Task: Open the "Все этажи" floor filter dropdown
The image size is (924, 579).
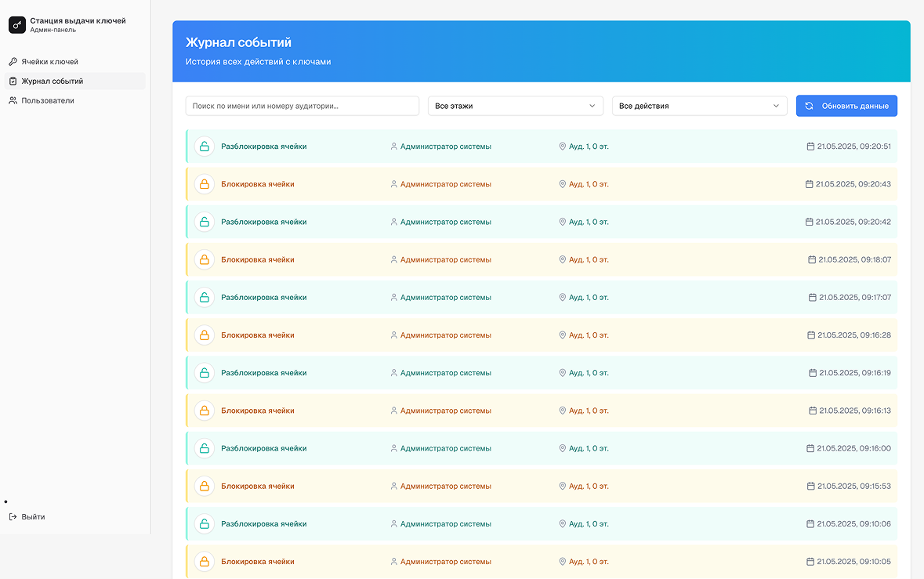Action: pos(515,106)
